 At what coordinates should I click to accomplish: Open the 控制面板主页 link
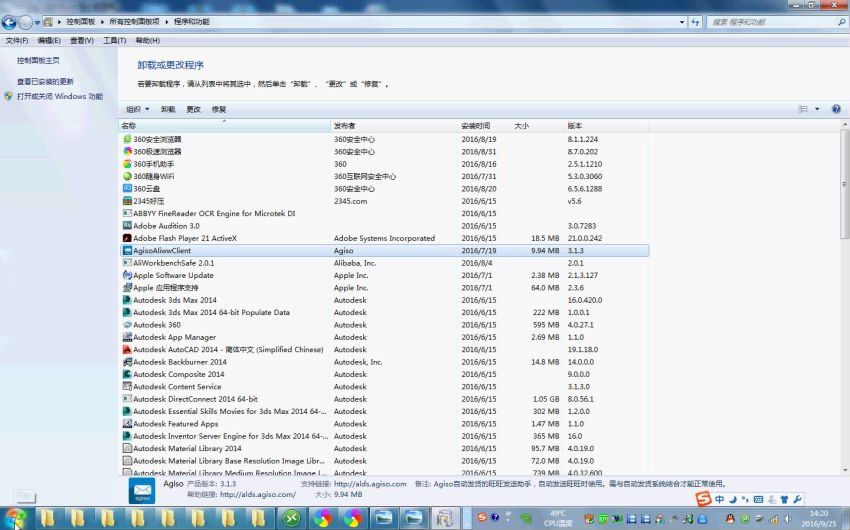(38, 60)
